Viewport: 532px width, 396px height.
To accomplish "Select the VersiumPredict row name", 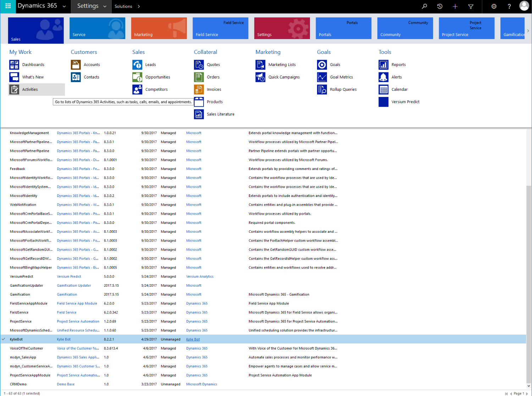I will pos(21,277).
